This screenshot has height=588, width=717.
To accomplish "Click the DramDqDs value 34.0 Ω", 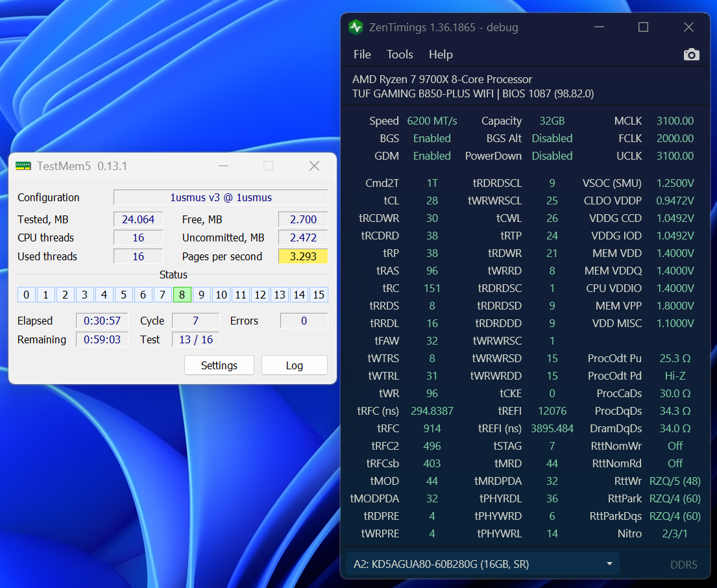I will [675, 428].
